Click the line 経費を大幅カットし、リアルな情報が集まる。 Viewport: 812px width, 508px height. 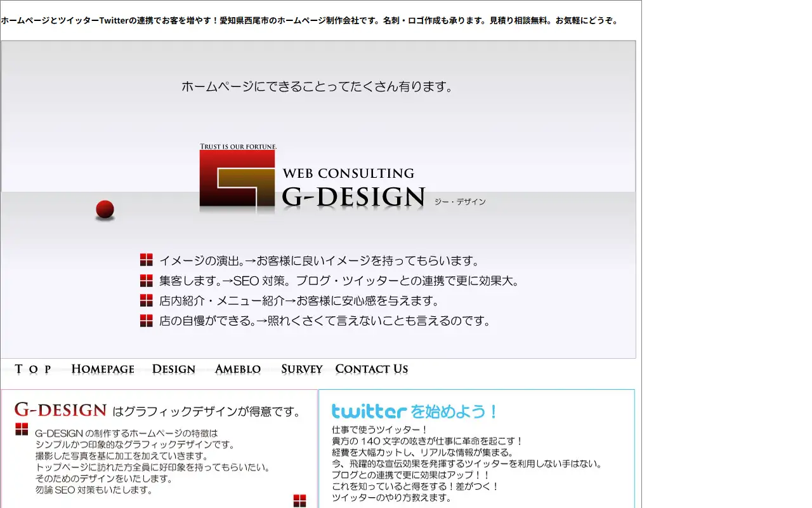coord(422,453)
